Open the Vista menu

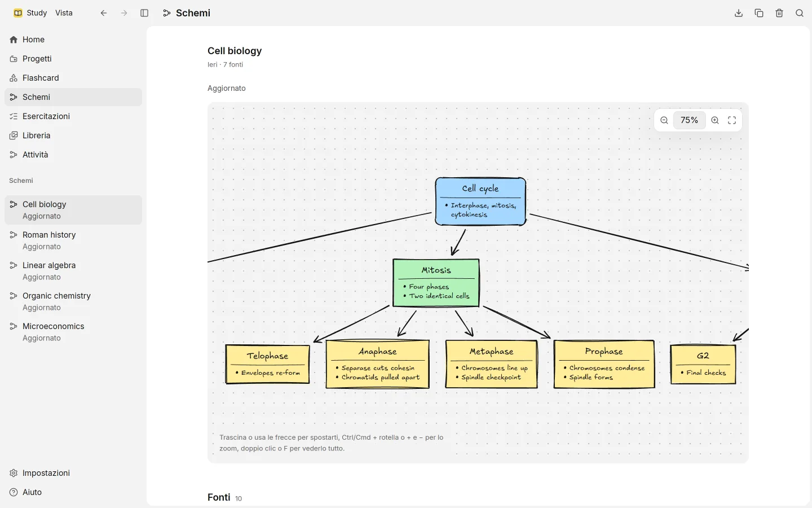64,13
